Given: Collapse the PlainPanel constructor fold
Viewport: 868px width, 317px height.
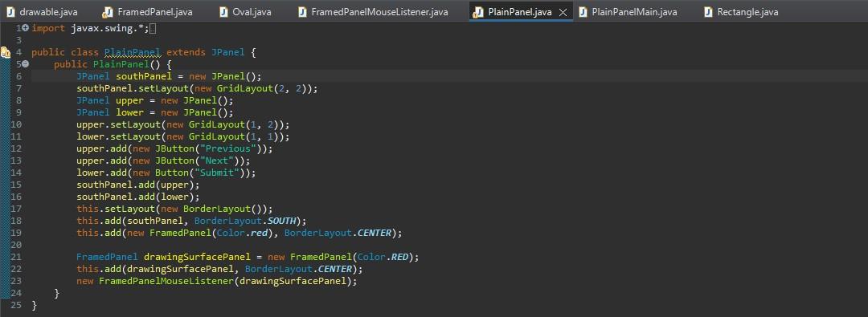Looking at the screenshot, I should point(25,64).
